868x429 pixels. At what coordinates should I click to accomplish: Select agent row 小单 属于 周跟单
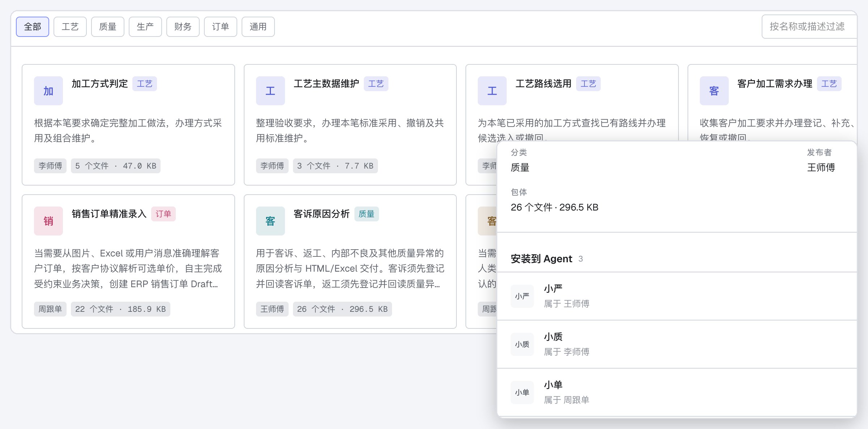coord(677,392)
